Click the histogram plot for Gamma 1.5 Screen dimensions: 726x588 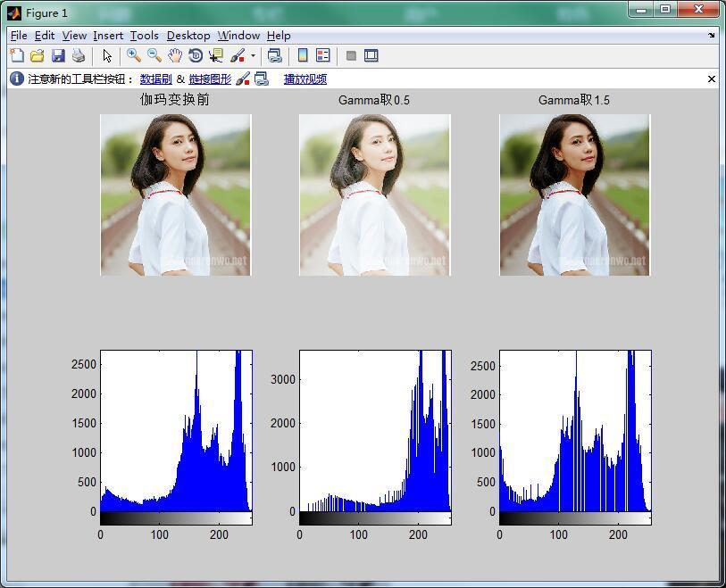tap(575, 431)
